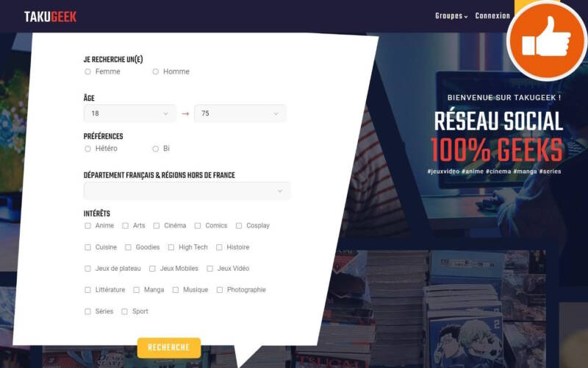This screenshot has width=588, height=368.
Task: Open the Connexion link
Action: (492, 15)
